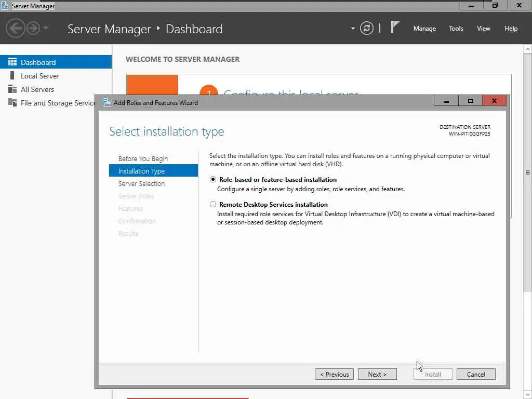Expand the dropdown arrow beside the refresh icon
Viewport: 532px width, 399px height.
pyautogui.click(x=353, y=29)
